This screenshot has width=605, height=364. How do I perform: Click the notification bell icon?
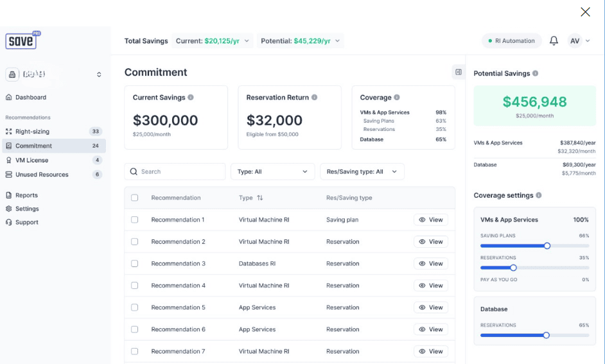(554, 41)
